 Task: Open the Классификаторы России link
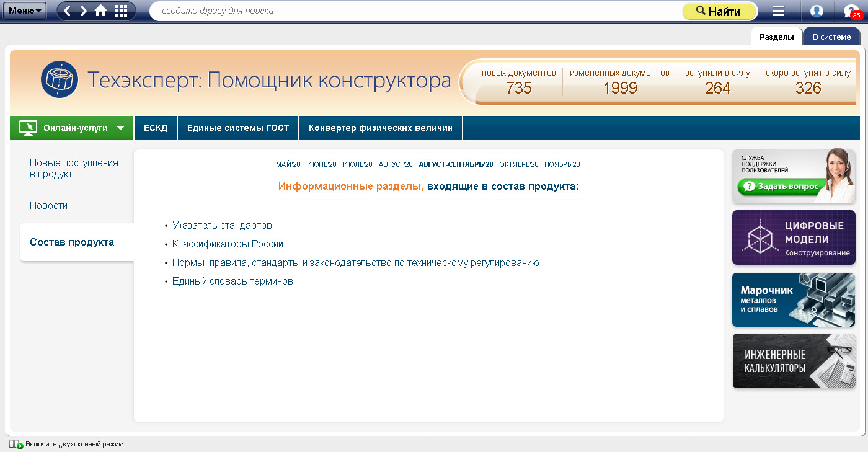point(228,244)
